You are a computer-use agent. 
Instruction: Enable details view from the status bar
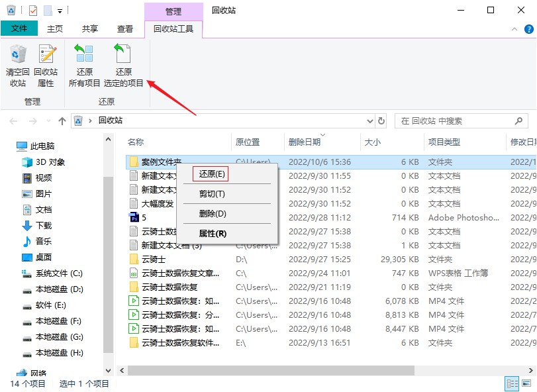[511, 383]
